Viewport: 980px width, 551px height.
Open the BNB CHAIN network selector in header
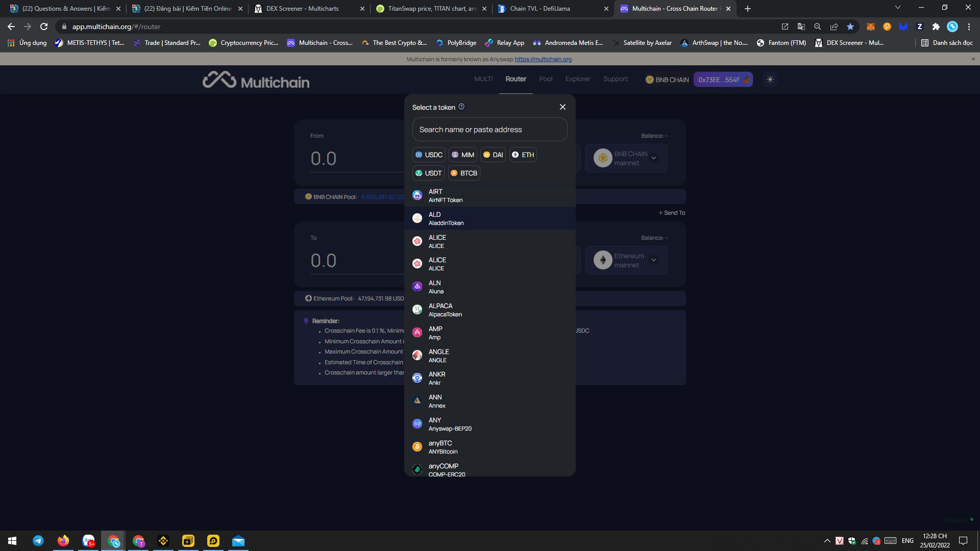667,80
